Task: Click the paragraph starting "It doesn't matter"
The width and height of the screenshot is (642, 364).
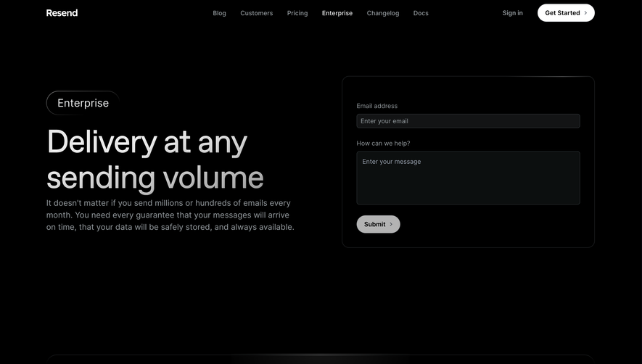Action: (170, 215)
